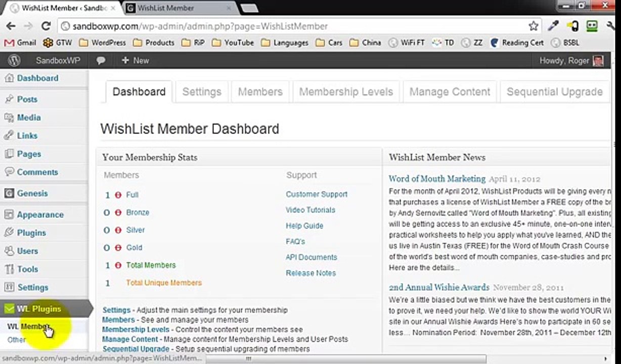
Task: Reload the page with refresh icon
Action: tap(46, 26)
